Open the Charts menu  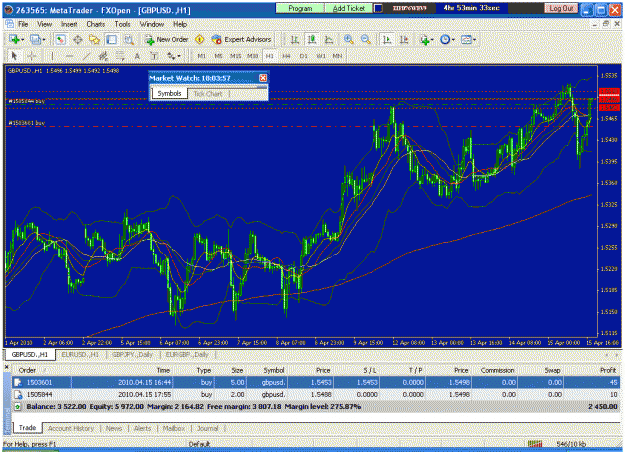[x=96, y=24]
